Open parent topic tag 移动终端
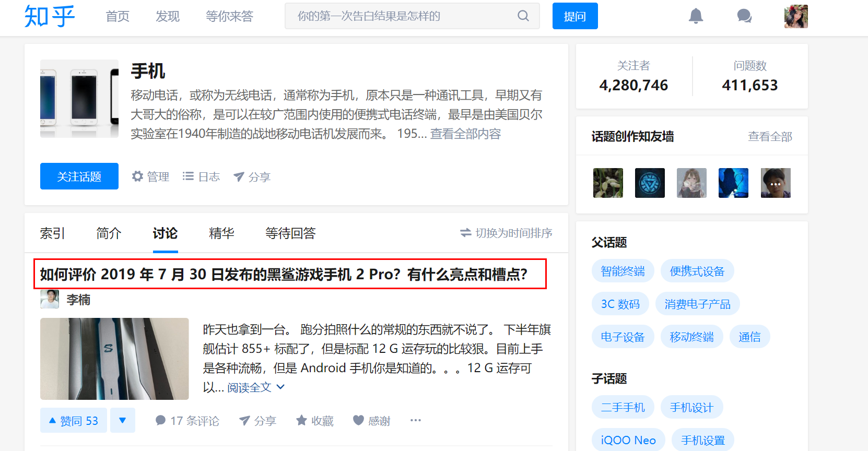The width and height of the screenshot is (868, 451). (692, 337)
